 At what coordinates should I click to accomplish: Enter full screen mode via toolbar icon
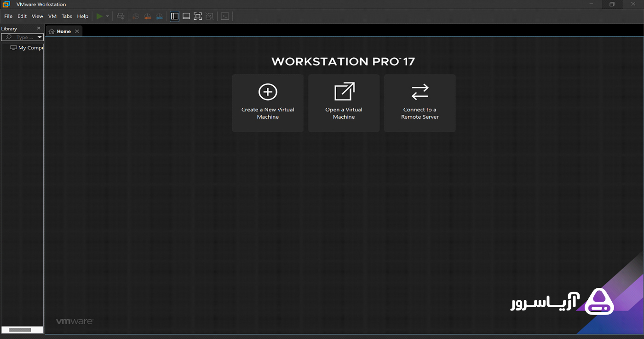pyautogui.click(x=198, y=16)
